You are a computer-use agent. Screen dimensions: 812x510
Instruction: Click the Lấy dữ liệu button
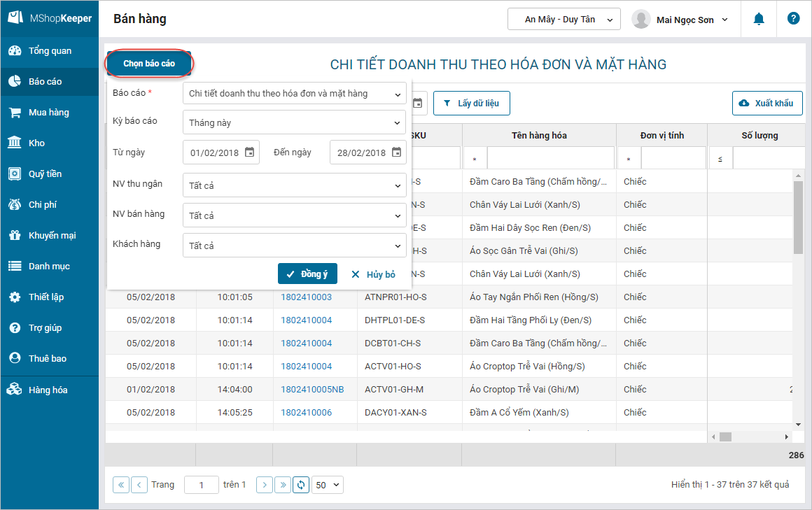(472, 103)
